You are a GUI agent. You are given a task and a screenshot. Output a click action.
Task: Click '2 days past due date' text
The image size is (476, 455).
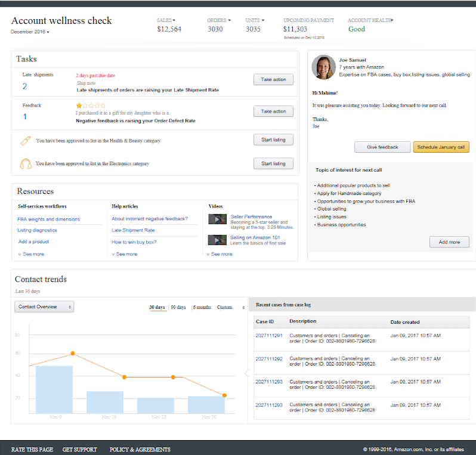pos(95,76)
